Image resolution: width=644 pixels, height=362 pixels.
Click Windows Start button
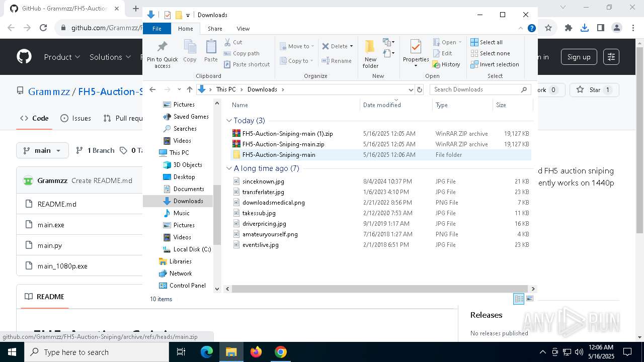tap(12, 352)
